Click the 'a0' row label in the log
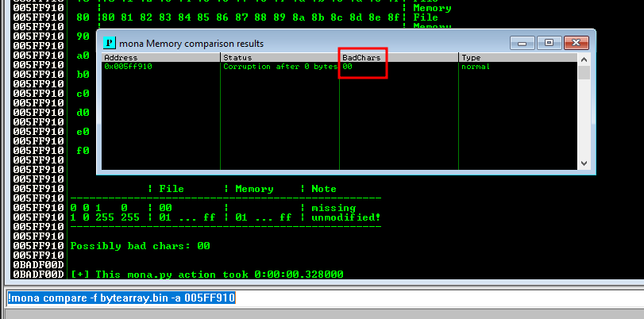 tap(83, 56)
